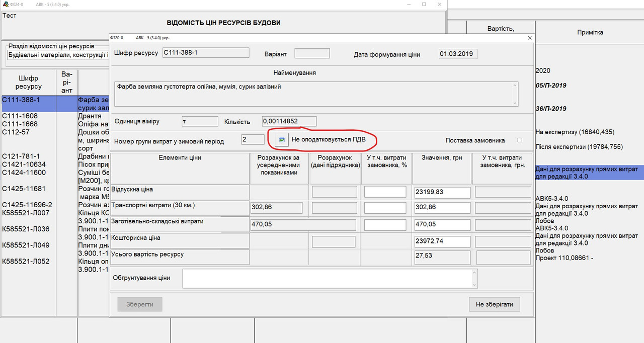
Task: Click note '05/П-2019' in right panel
Action: 551,85
